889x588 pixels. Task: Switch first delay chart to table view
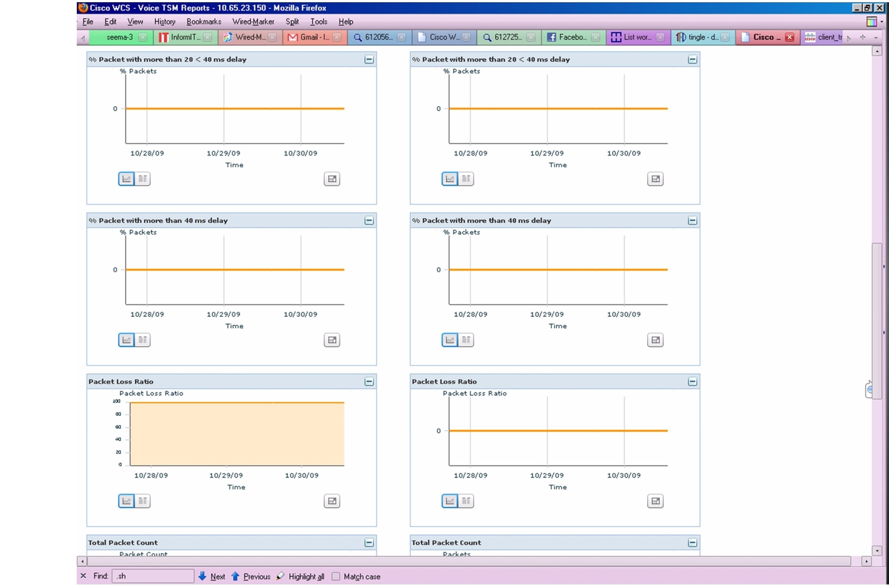[x=143, y=179]
